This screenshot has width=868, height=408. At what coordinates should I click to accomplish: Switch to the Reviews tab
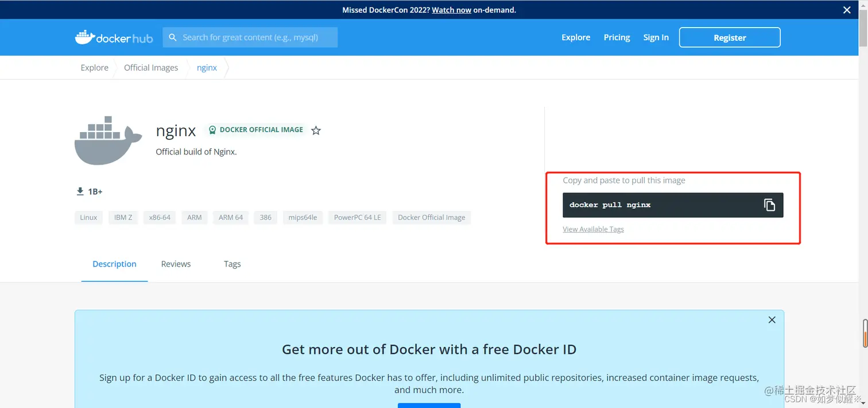pos(176,264)
